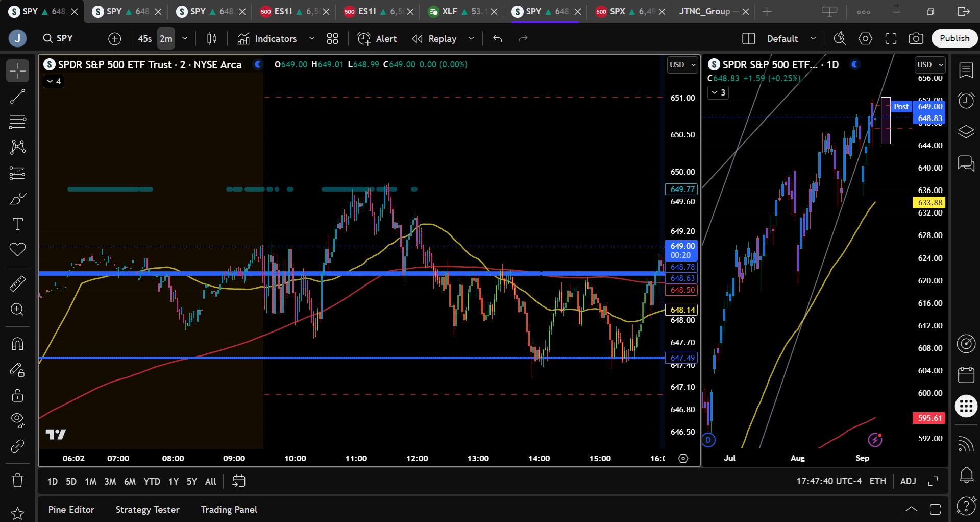Open chart settings hexagon icon
Viewport: 980px width, 522px height.
(x=866, y=38)
